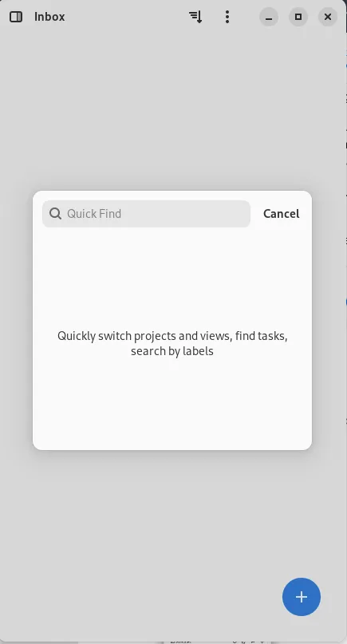This screenshot has width=347, height=644.
Task: Add a task with blue plus button
Action: (x=302, y=597)
